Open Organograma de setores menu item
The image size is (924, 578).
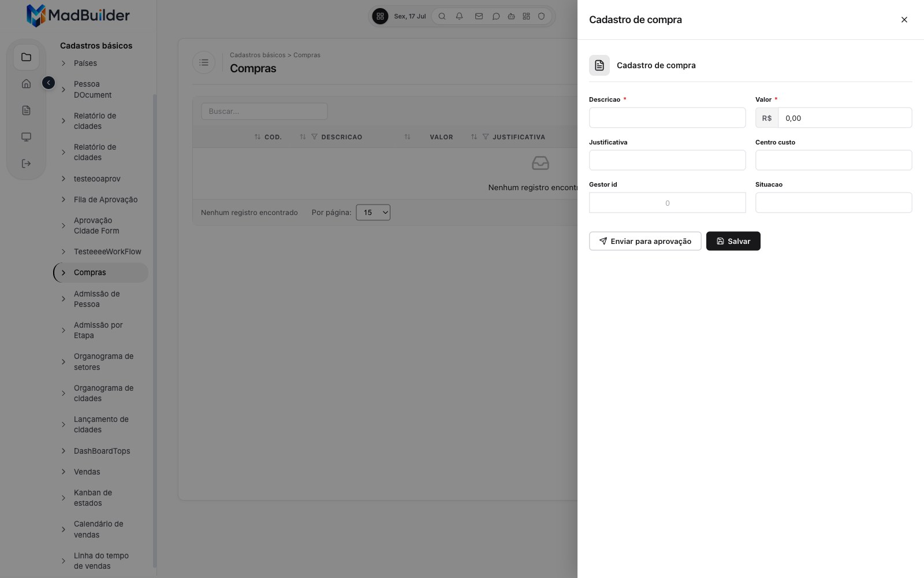pos(101,362)
